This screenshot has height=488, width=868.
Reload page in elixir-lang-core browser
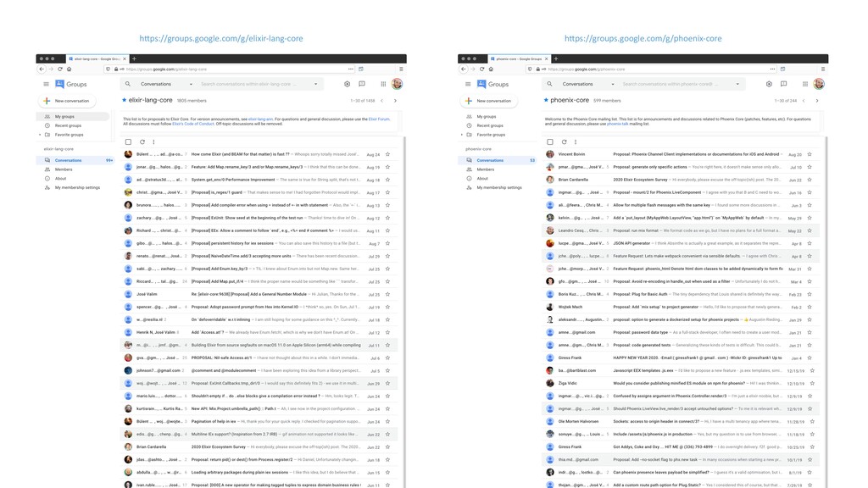point(60,69)
